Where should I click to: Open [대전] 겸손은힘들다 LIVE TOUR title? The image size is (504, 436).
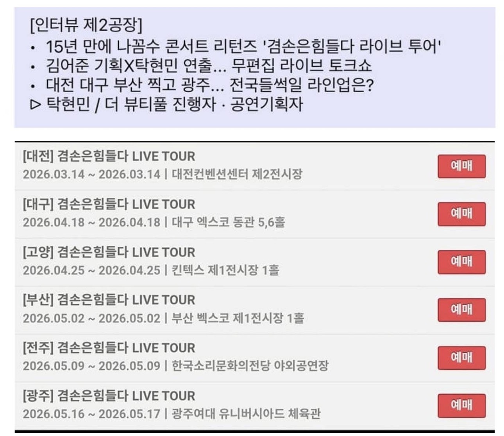[x=109, y=156]
